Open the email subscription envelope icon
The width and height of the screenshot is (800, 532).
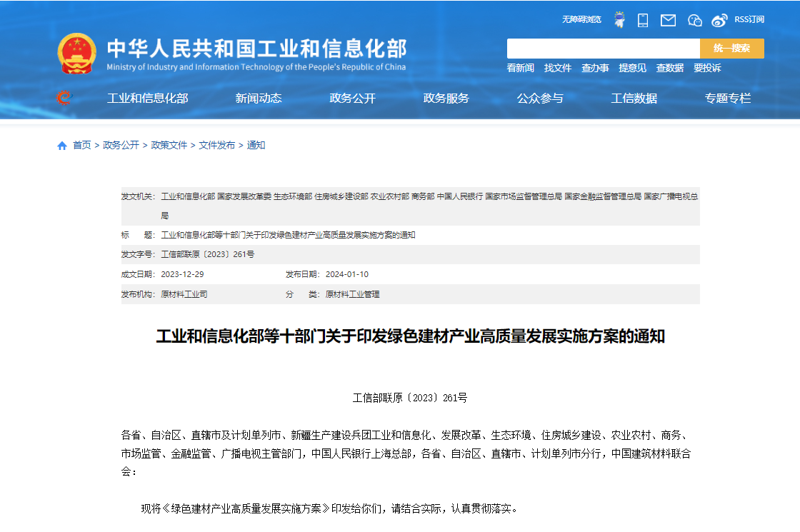[668, 20]
